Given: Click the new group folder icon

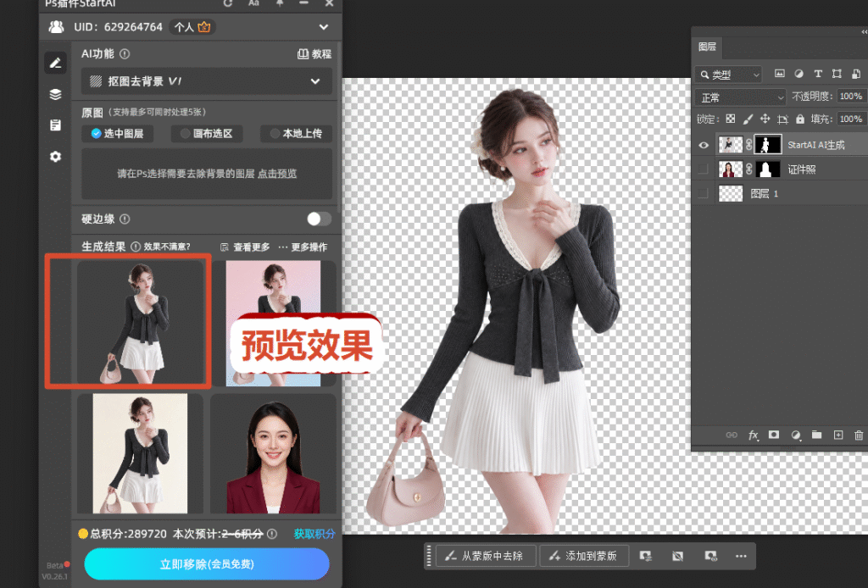Looking at the screenshot, I should (x=816, y=435).
